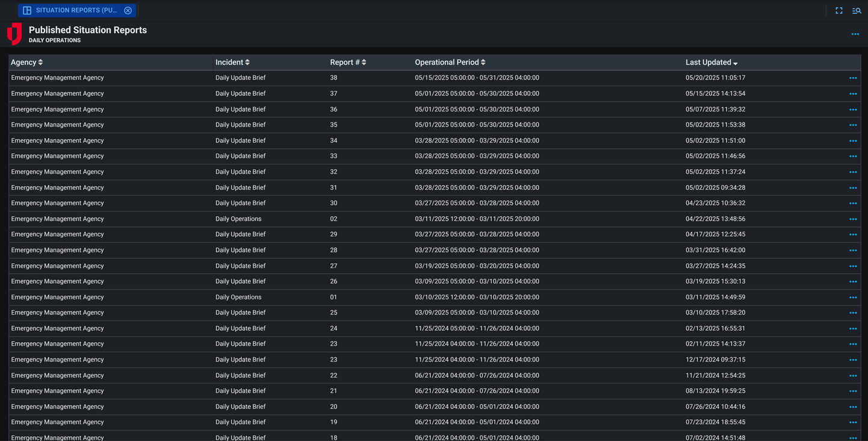Open the row actions ellipsis for report 18
Screen dimensions: 868x441
click(853, 437)
